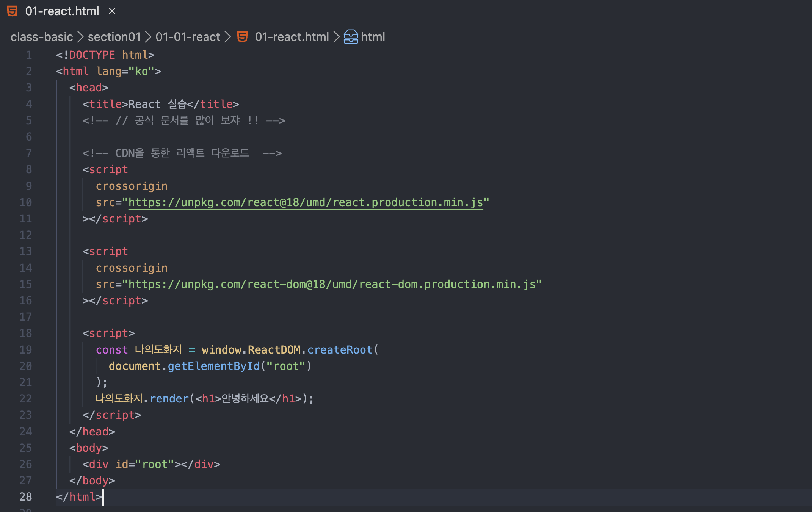Click the HTML5 file icon in the breadcrumb bar
This screenshot has width=812, height=512.
click(243, 37)
